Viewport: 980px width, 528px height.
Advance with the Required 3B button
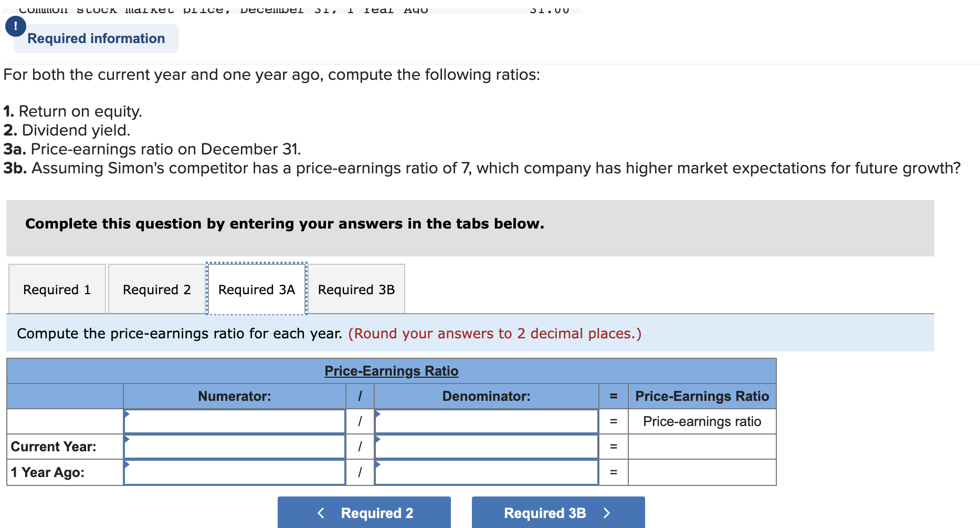pyautogui.click(x=559, y=512)
